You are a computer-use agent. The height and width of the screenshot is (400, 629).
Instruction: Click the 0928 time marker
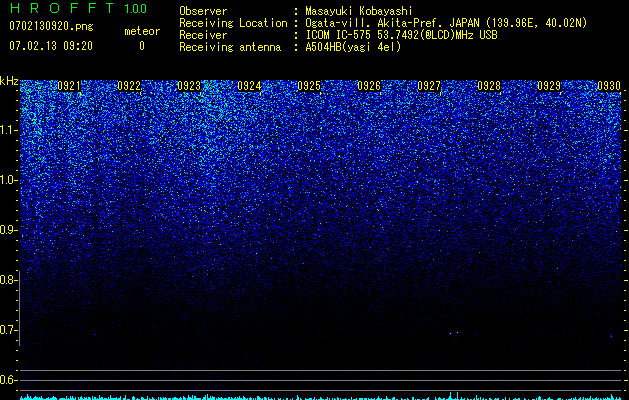[489, 86]
